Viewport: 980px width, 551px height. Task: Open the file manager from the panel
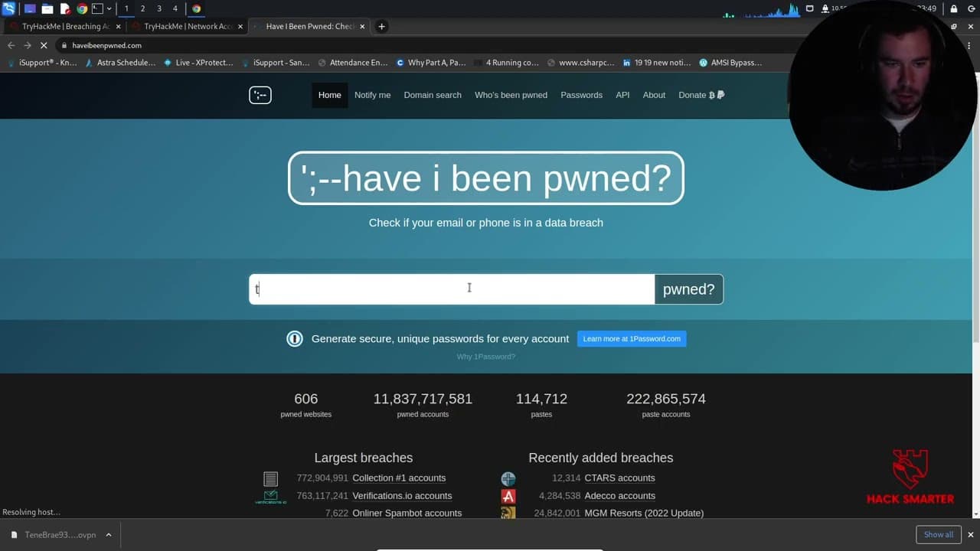coord(47,8)
